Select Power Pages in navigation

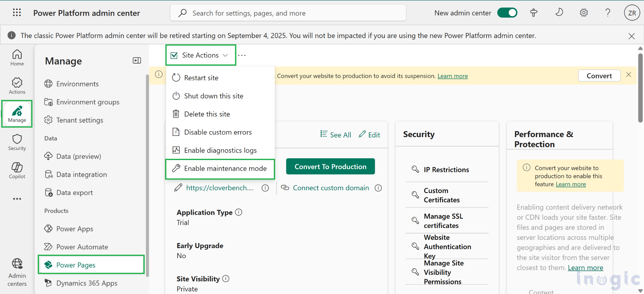[91, 265]
